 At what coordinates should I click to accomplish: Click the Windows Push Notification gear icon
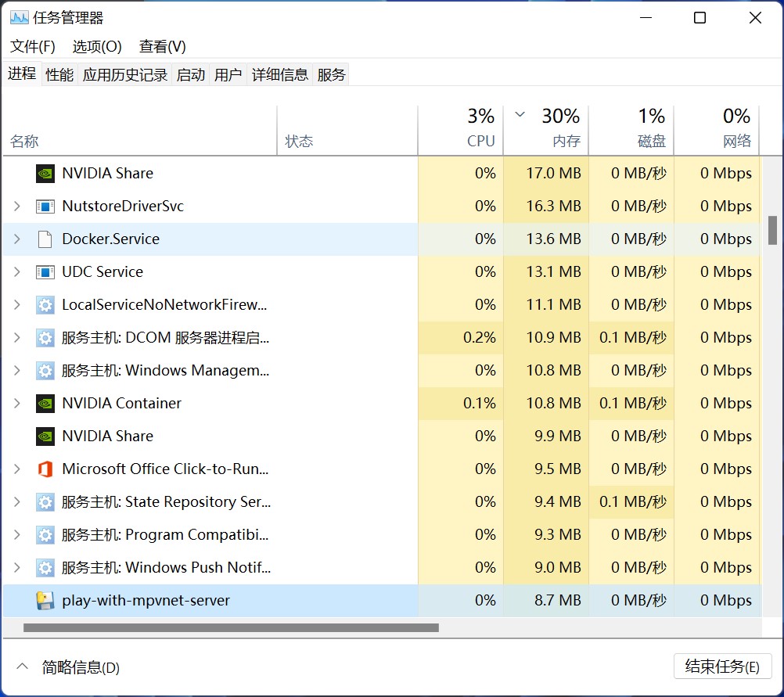point(45,567)
